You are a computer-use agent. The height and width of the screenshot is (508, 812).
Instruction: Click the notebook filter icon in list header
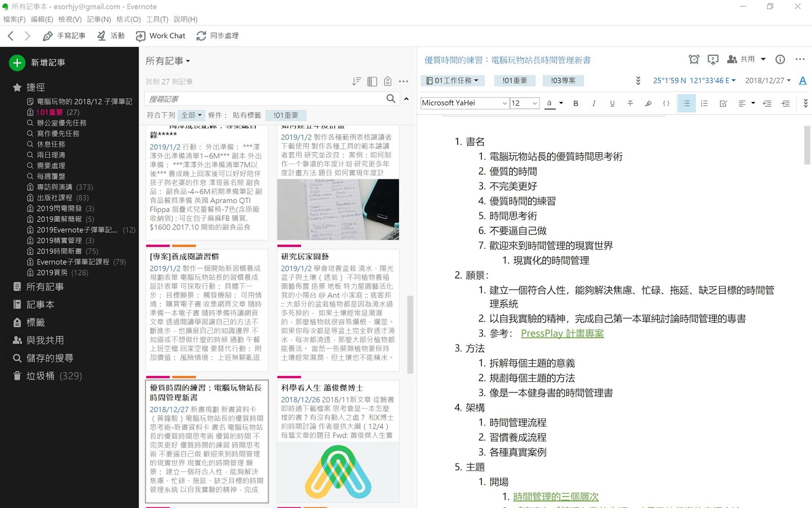pos(388,81)
